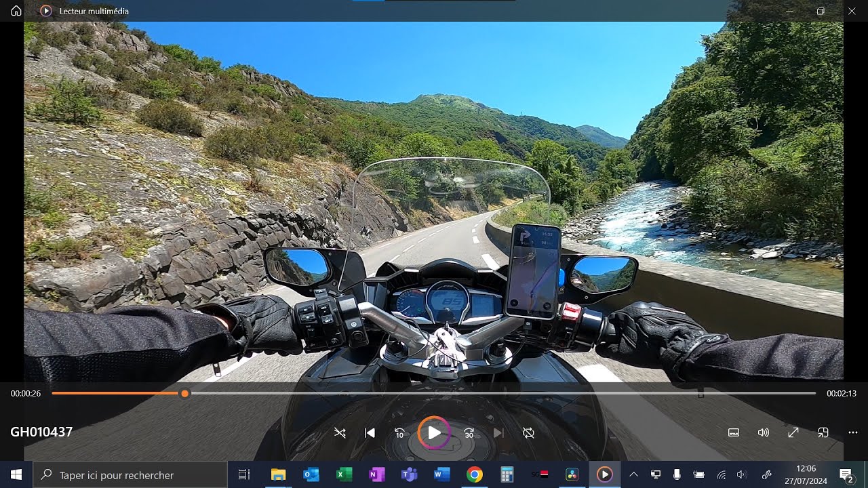
Task: Click the seek bar playhead
Action: 184,393
